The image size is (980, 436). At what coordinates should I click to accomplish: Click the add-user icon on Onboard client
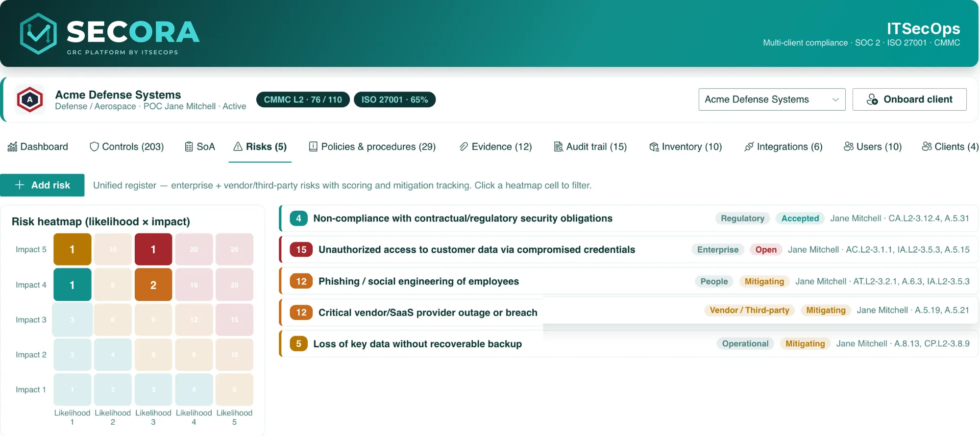(x=872, y=99)
